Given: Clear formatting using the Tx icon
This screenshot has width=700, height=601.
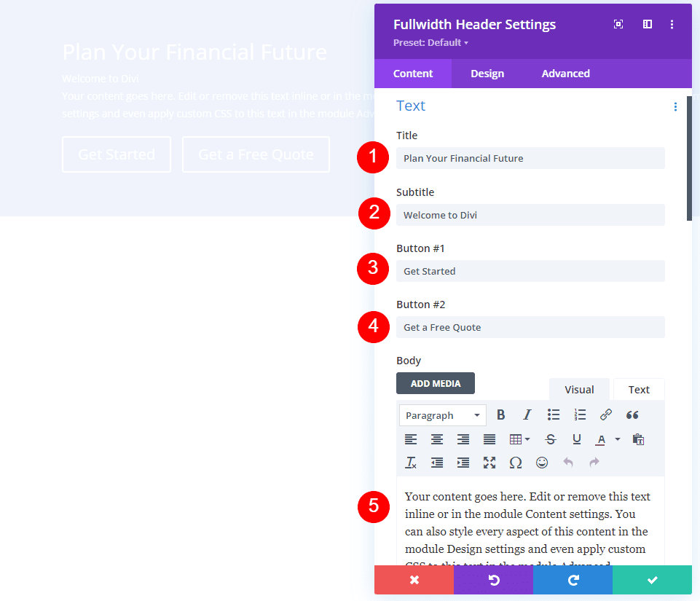Looking at the screenshot, I should pyautogui.click(x=410, y=463).
